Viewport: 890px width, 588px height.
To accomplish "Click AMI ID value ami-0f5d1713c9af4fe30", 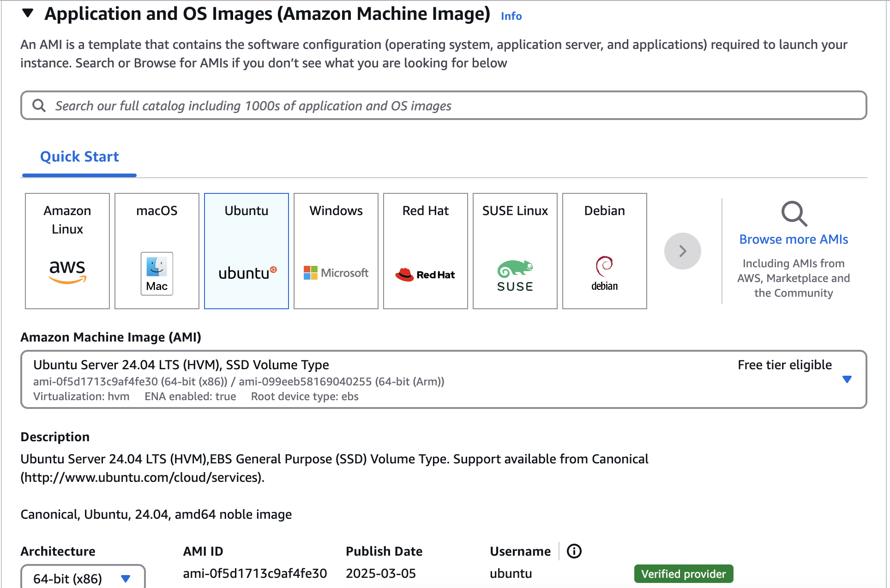I will 255,573.
